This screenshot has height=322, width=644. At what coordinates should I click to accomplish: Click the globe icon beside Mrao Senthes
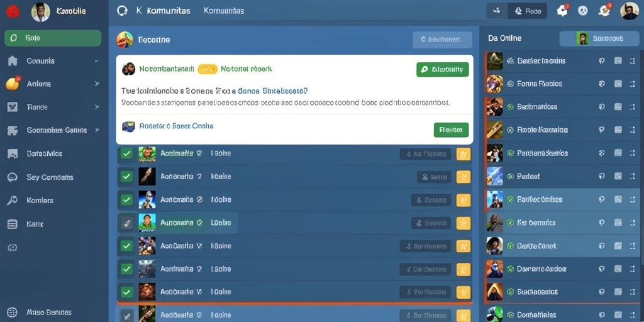(x=13, y=312)
